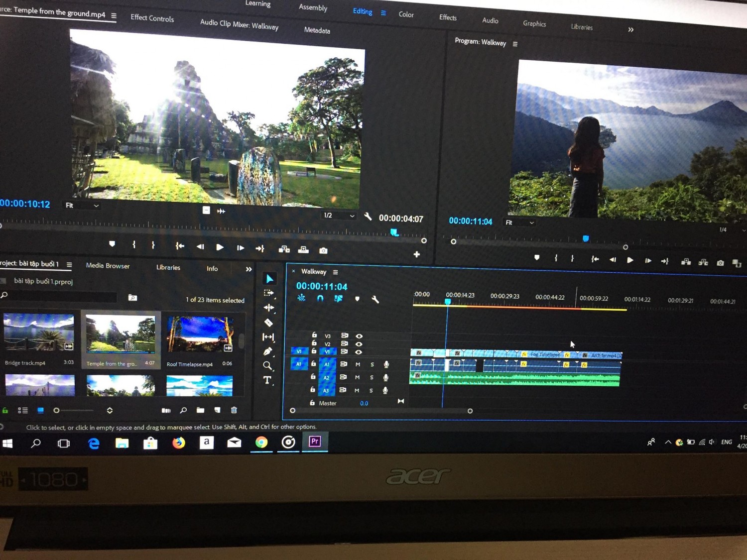Select the Zoom magnifier tool
The width and height of the screenshot is (747, 560).
(x=267, y=366)
